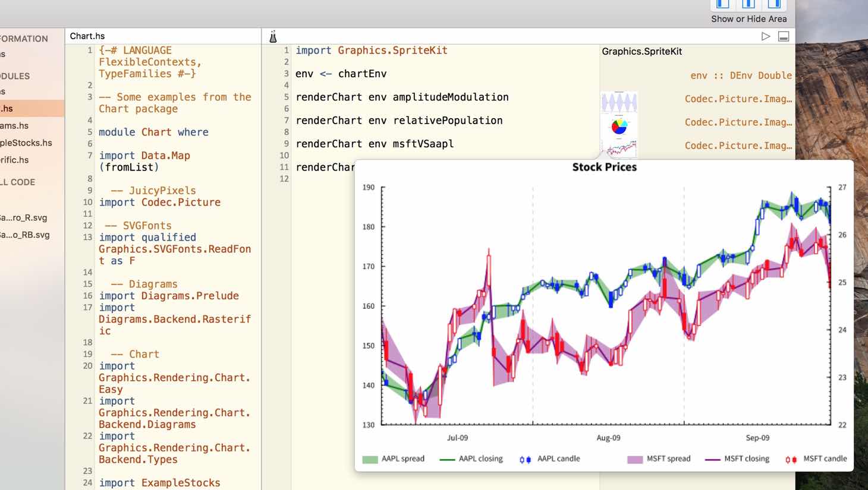
Task: Open the amplitude modulation wave thumbnail
Action: click(x=619, y=102)
